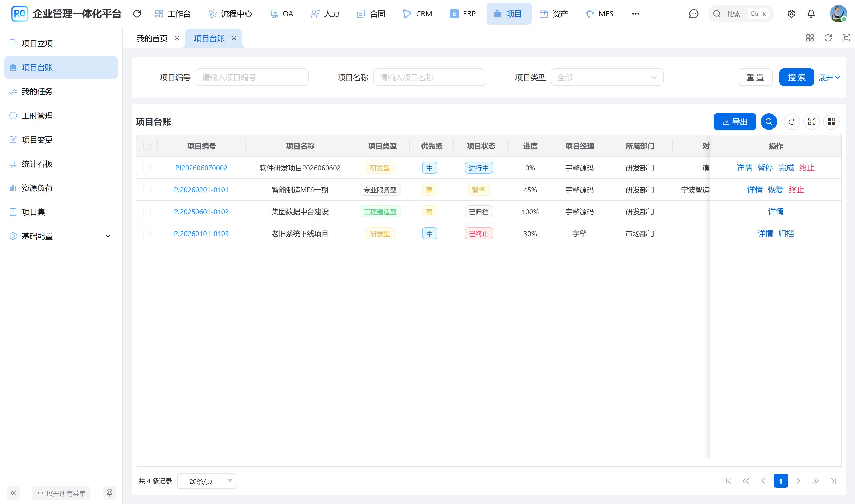The image size is (855, 504).
Task: Close the 我的首页 tab
Action: (x=177, y=38)
